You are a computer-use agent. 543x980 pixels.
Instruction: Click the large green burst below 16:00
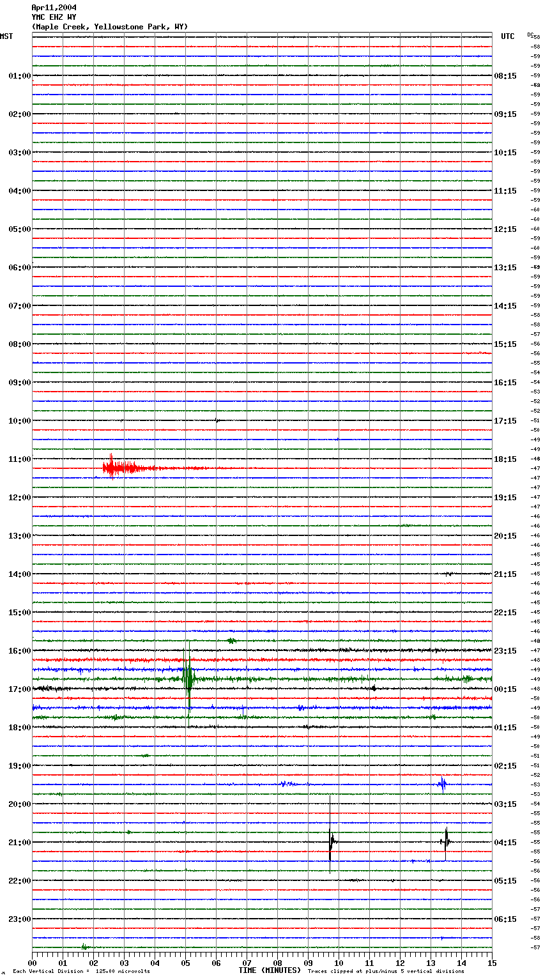[x=188, y=677]
